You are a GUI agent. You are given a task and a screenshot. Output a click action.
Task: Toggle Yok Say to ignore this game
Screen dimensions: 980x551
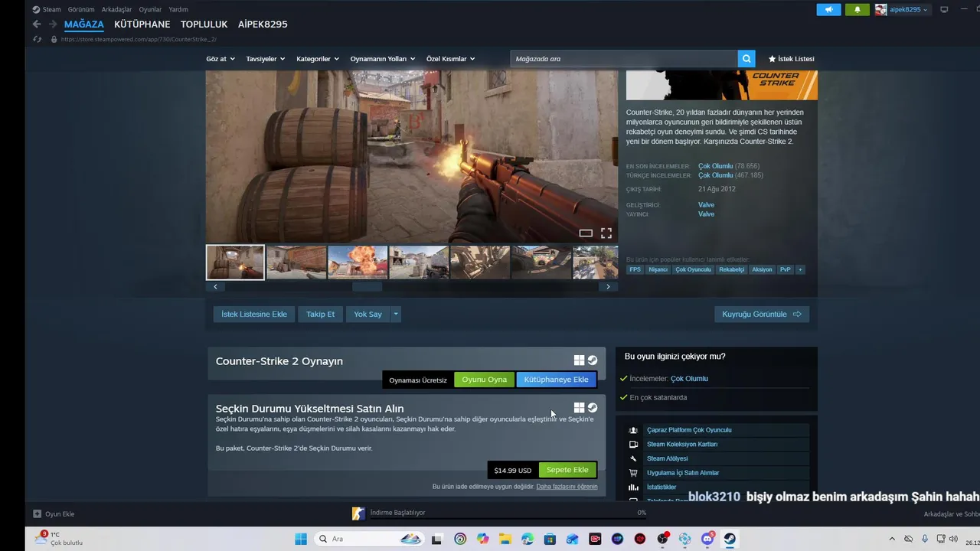pyautogui.click(x=367, y=314)
